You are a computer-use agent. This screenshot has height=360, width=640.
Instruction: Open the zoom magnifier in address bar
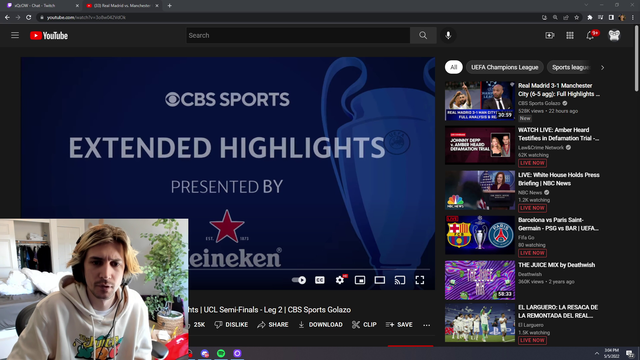[555, 18]
